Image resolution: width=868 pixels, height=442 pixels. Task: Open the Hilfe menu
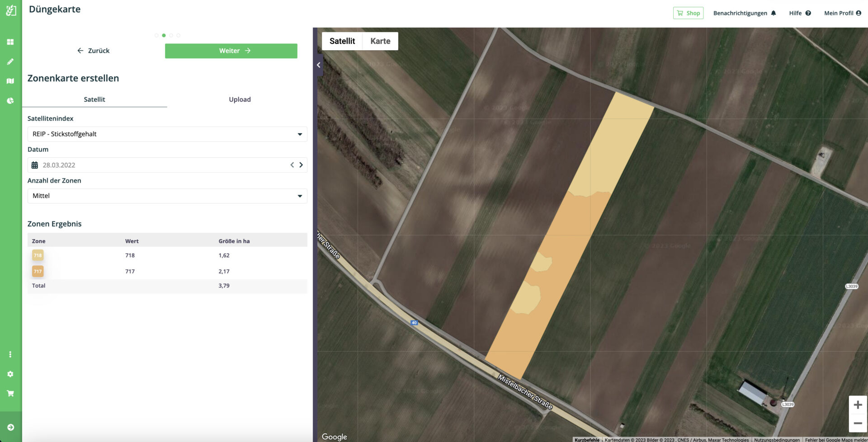800,13
